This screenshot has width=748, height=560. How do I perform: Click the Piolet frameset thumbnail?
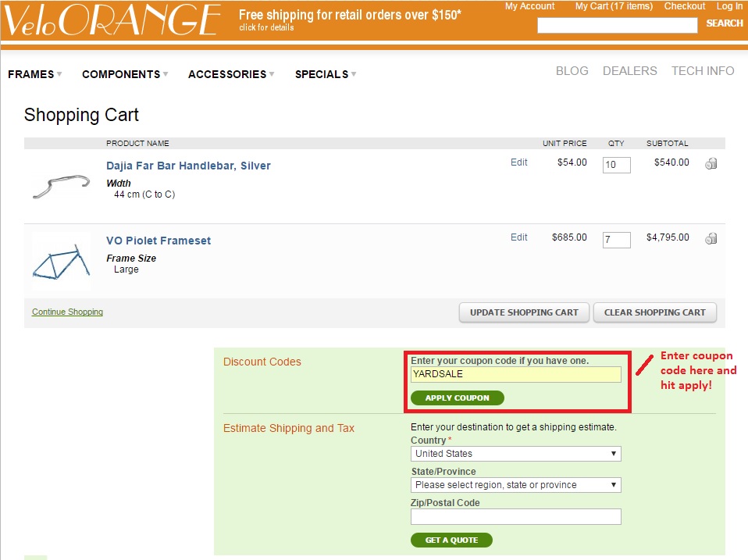[x=61, y=262]
